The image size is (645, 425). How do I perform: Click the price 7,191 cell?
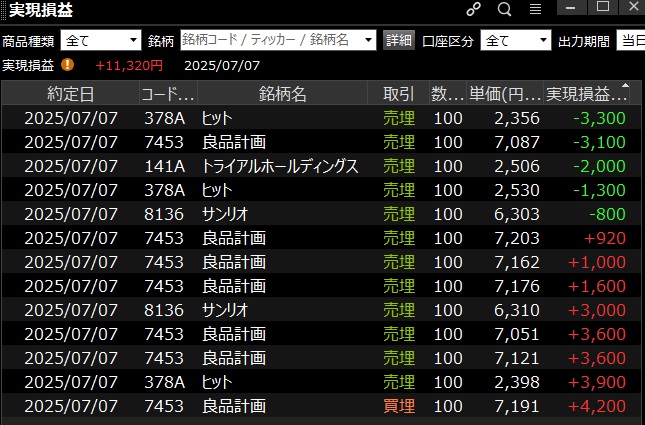(x=517, y=406)
